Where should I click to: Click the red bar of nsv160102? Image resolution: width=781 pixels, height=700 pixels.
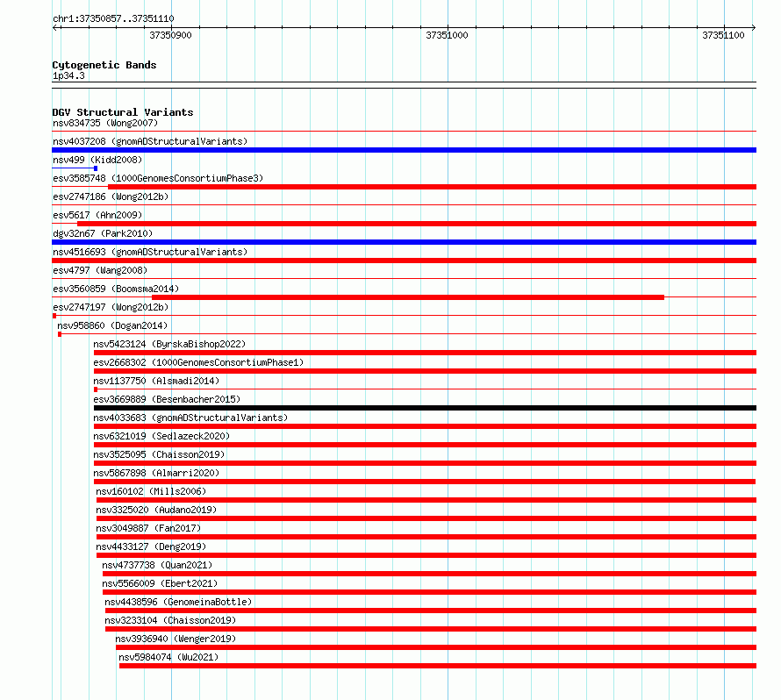(426, 500)
